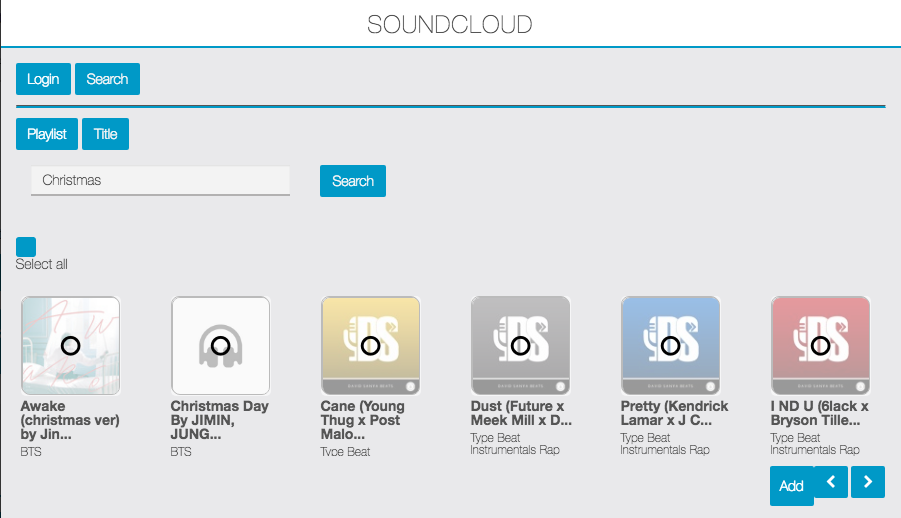Screen dimensions: 901x518
Task: Go to previous results page arrow
Action: 831,482
